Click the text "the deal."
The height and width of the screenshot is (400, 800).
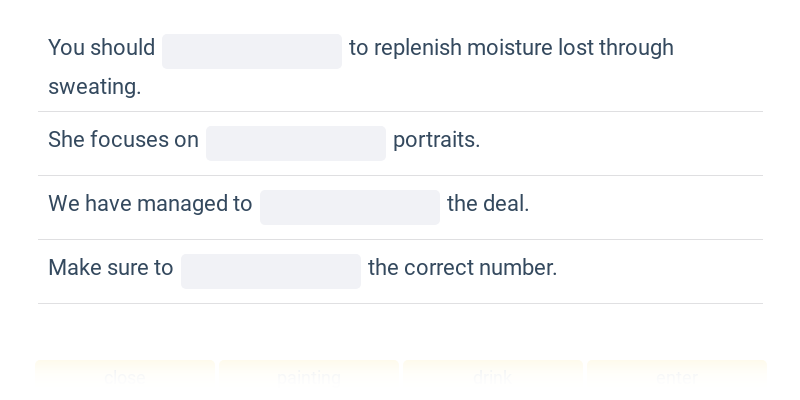click(488, 204)
